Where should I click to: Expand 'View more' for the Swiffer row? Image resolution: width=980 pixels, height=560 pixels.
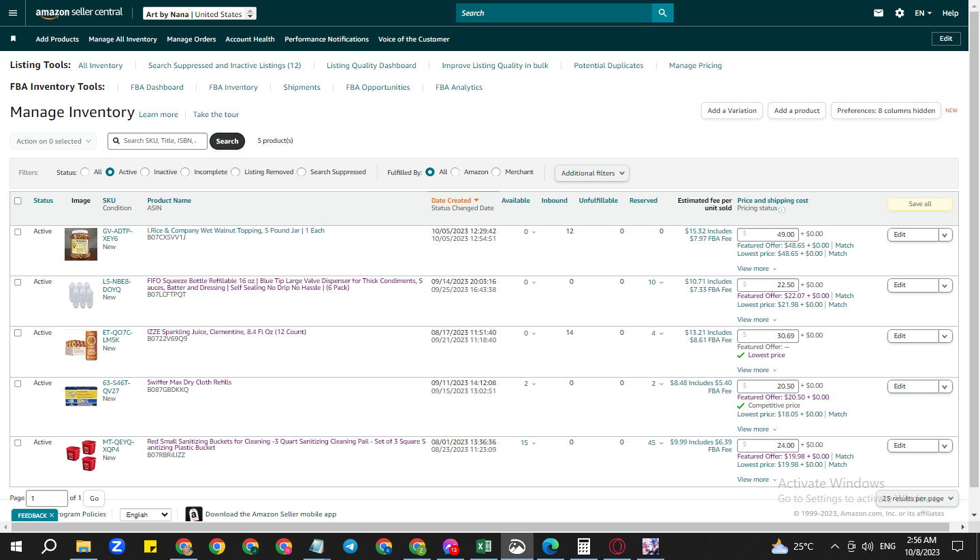pos(757,429)
